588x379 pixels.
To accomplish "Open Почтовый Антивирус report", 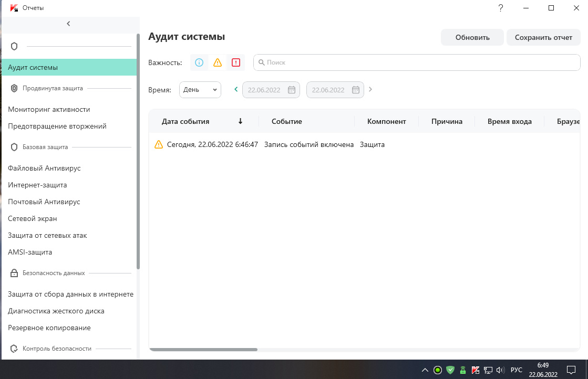I will (44, 202).
